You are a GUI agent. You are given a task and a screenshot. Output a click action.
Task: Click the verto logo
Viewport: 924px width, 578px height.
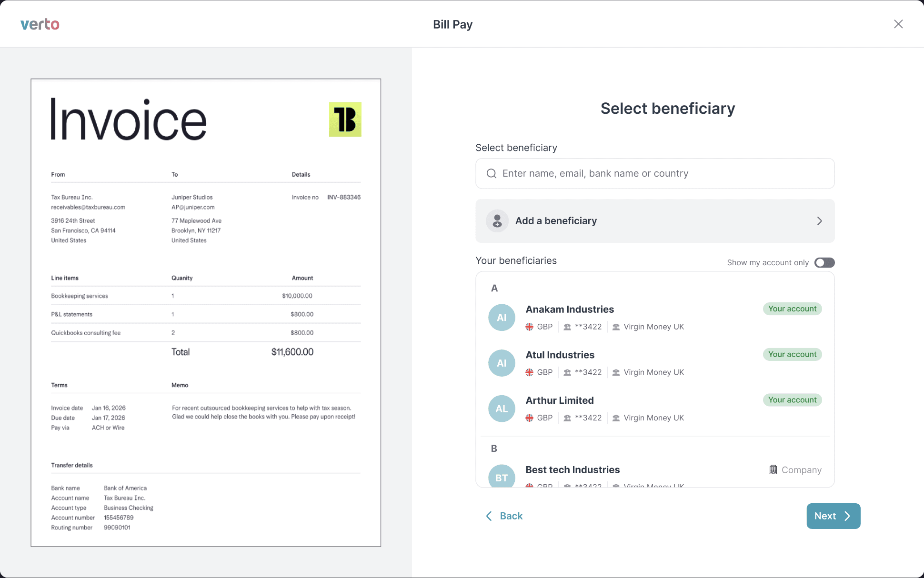click(x=40, y=24)
